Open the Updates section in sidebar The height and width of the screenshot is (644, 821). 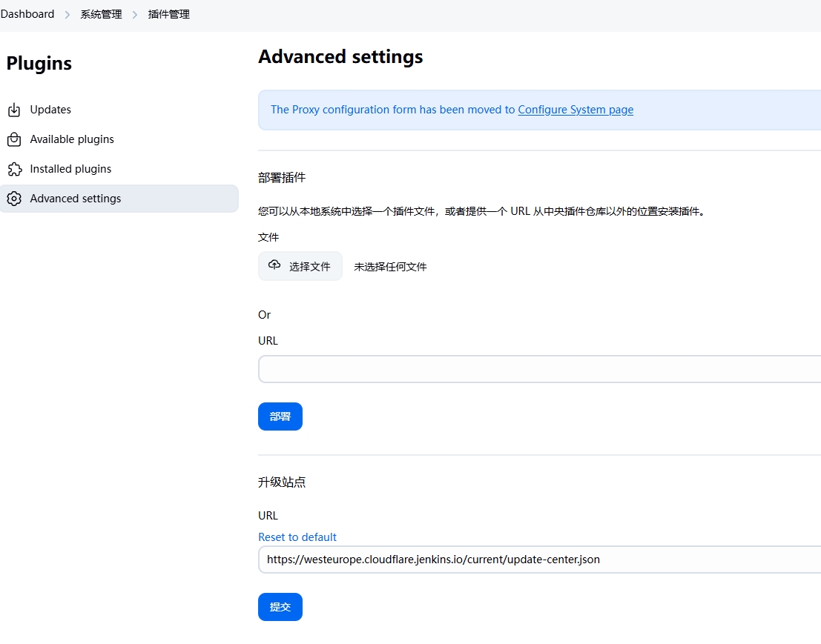[50, 110]
